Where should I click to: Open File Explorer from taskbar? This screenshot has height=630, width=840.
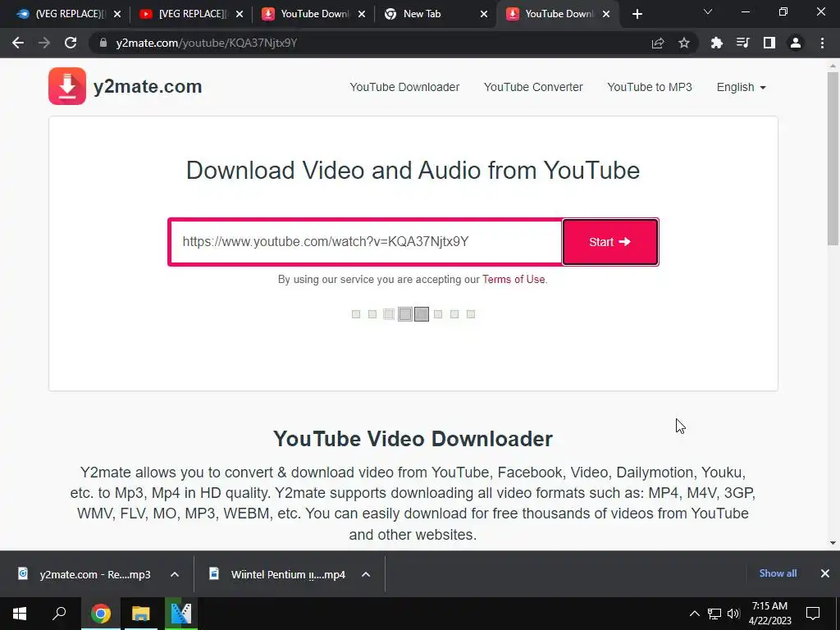pos(141,614)
